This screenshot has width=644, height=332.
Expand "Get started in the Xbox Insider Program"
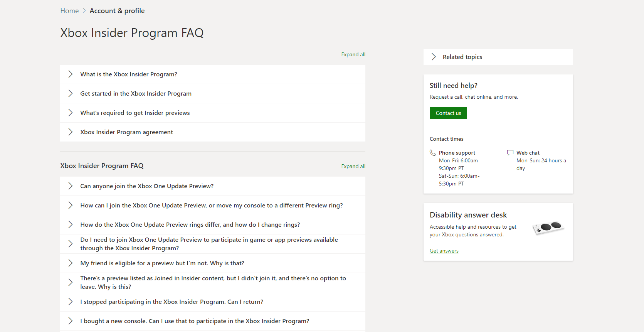click(x=213, y=94)
